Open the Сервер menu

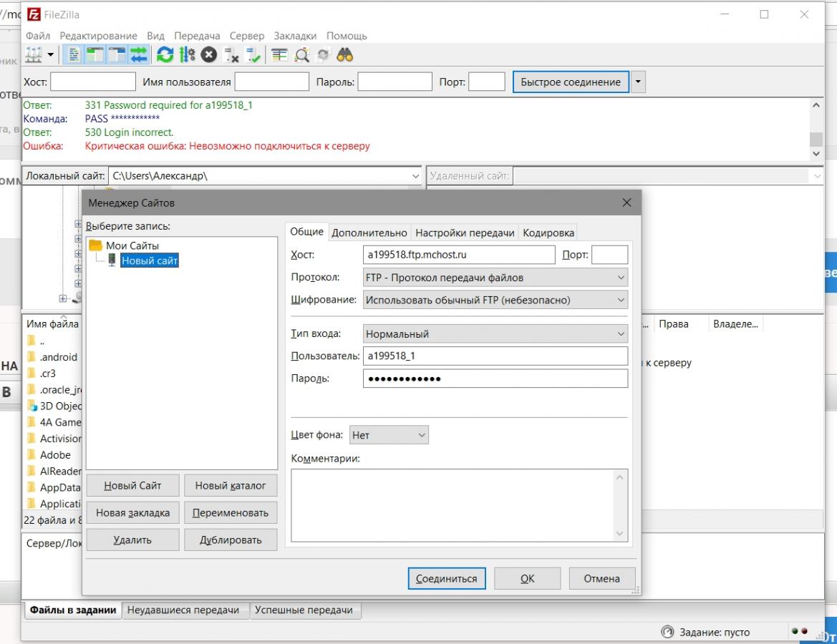(x=246, y=36)
